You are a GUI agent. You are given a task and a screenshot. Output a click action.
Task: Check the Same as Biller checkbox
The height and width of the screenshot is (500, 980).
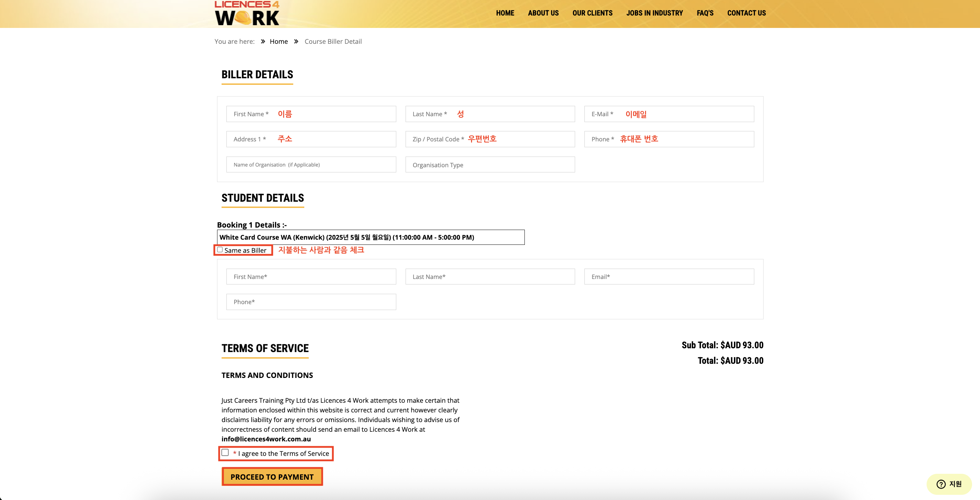coord(220,250)
